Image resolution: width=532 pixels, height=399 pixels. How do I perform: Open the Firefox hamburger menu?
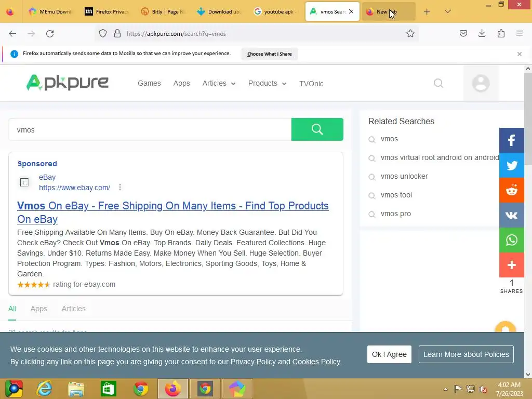point(520,33)
